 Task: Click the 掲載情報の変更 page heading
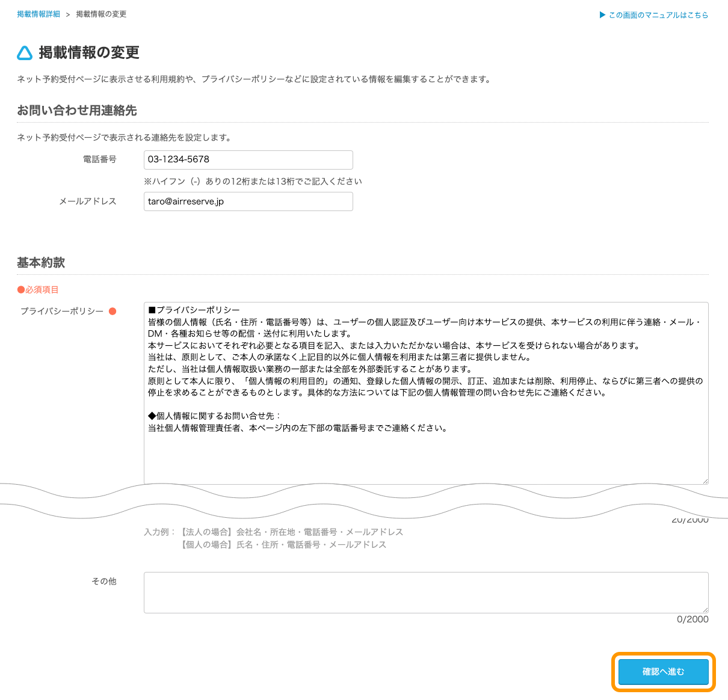point(88,53)
